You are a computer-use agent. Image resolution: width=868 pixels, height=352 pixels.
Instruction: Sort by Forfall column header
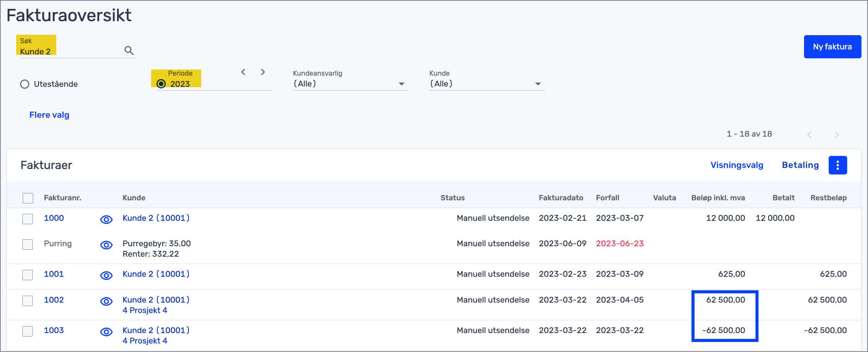pos(607,198)
